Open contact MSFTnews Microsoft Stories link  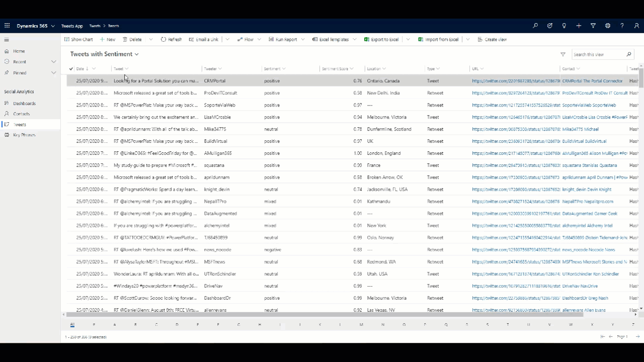coord(594,262)
